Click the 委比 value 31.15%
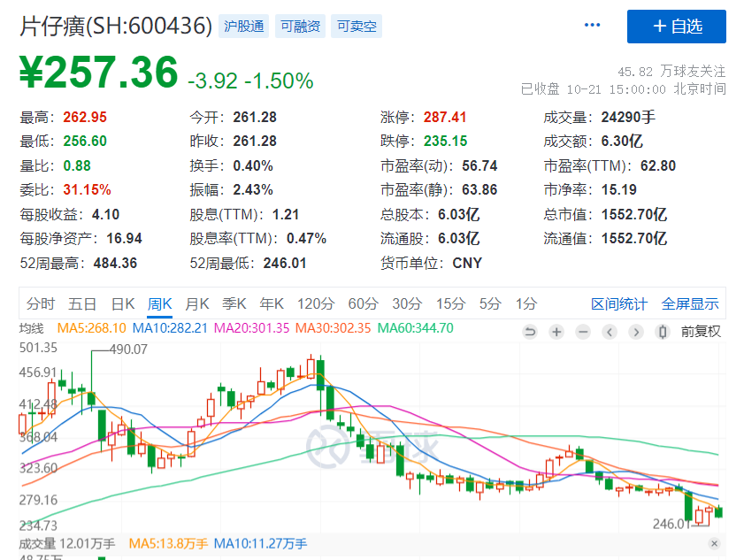Viewport: 744px width, 560px height. tap(87, 190)
